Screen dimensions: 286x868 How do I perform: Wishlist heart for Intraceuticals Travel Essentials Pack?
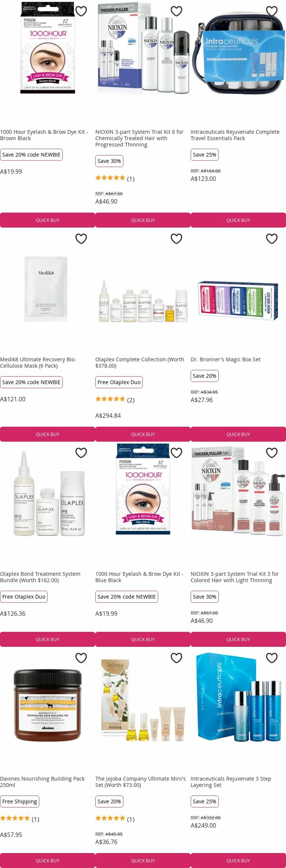[x=272, y=11]
